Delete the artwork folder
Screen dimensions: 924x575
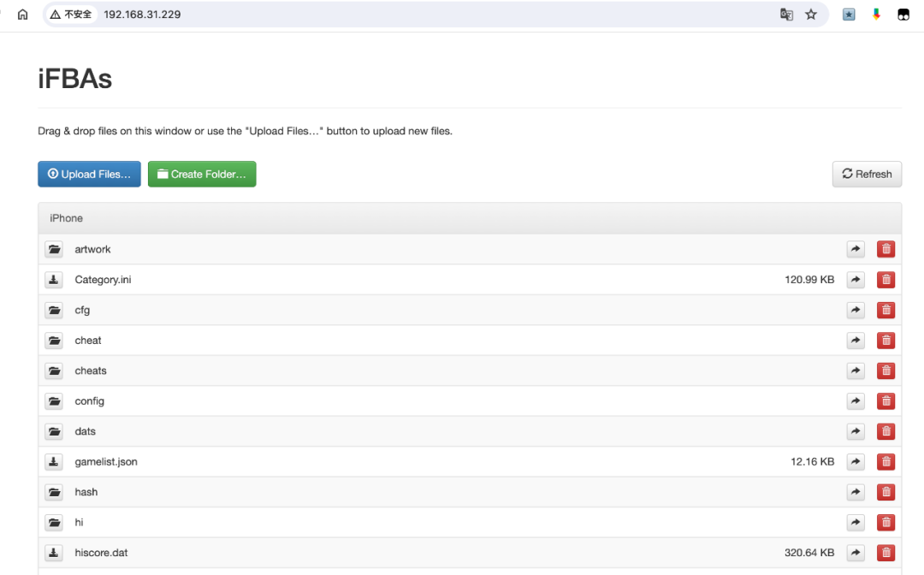[x=885, y=249]
